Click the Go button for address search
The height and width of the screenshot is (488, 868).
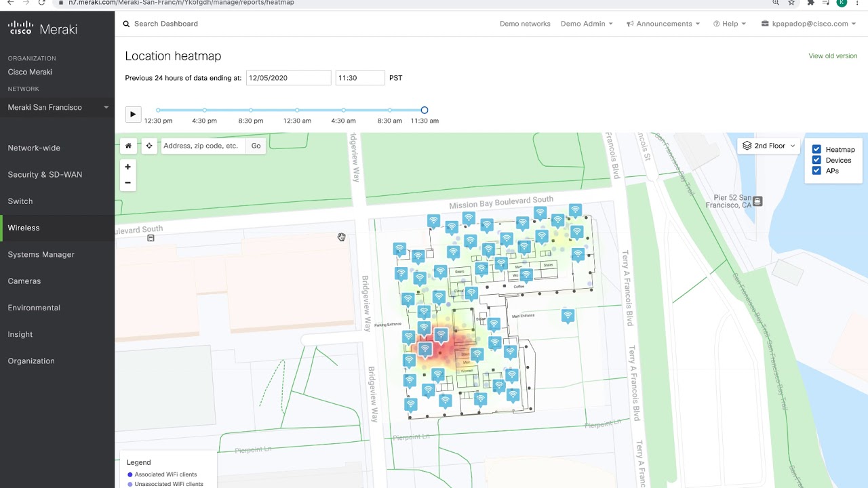(x=256, y=146)
